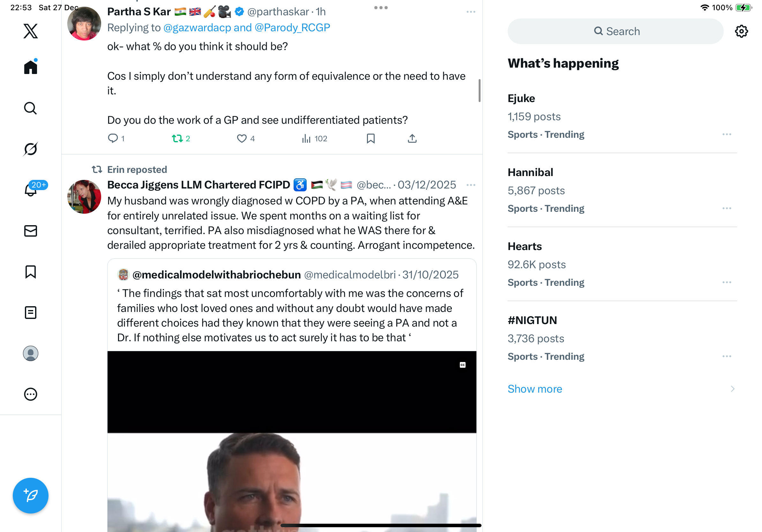
Task: Expand Show more trends chevron
Action: click(x=733, y=389)
